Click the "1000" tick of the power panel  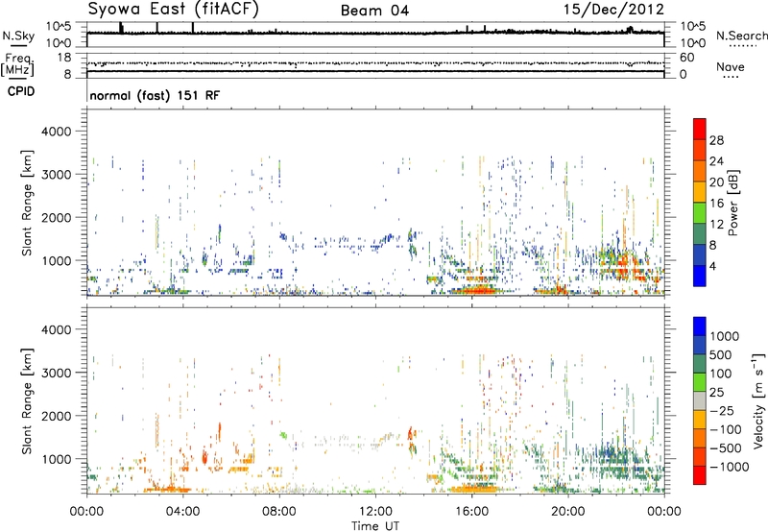click(57, 260)
